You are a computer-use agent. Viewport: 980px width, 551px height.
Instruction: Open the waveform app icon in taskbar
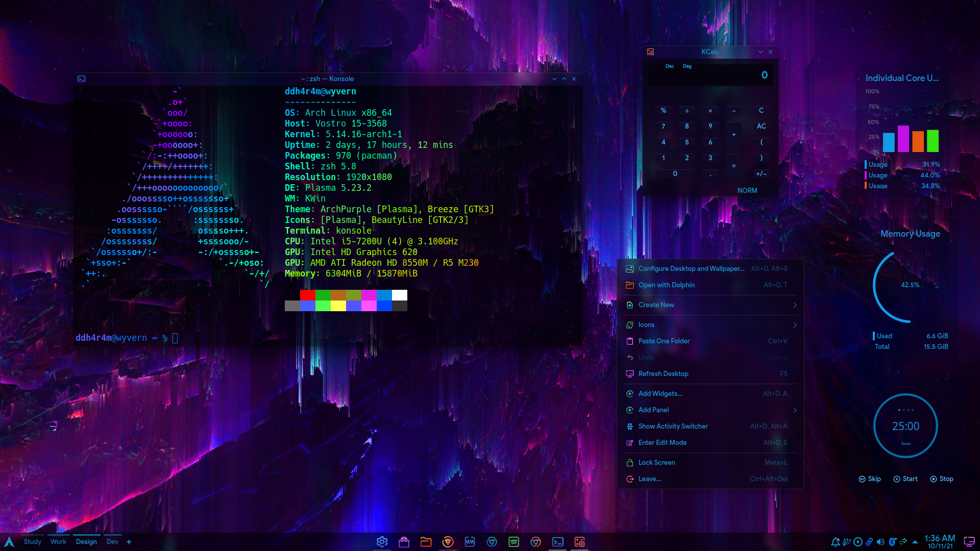click(470, 542)
